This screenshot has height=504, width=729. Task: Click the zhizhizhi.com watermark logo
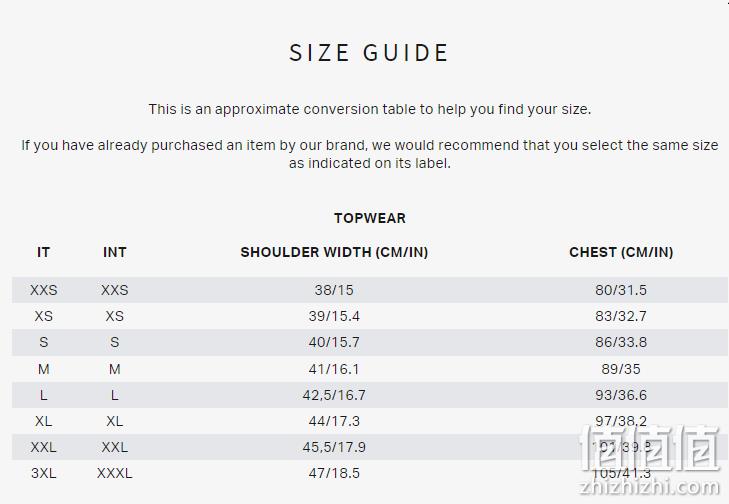point(649,460)
